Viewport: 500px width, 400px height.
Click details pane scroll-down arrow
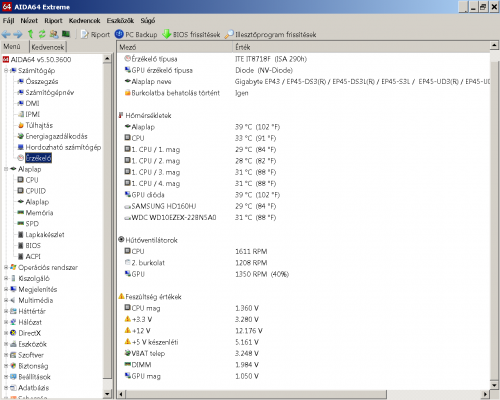point(494,385)
